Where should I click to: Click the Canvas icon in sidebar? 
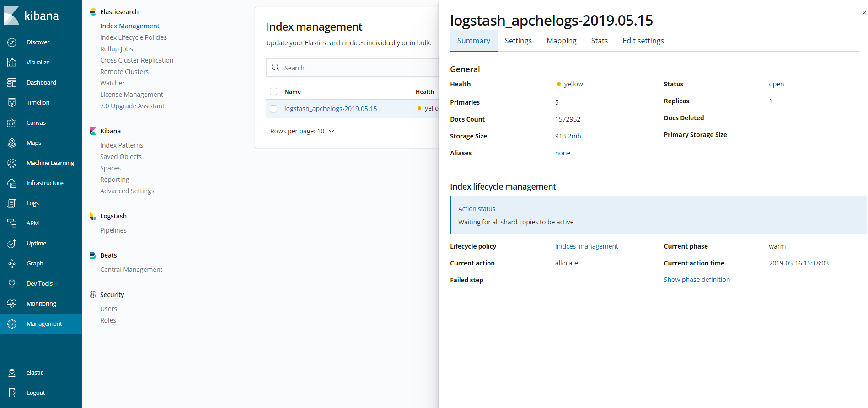pyautogui.click(x=12, y=123)
